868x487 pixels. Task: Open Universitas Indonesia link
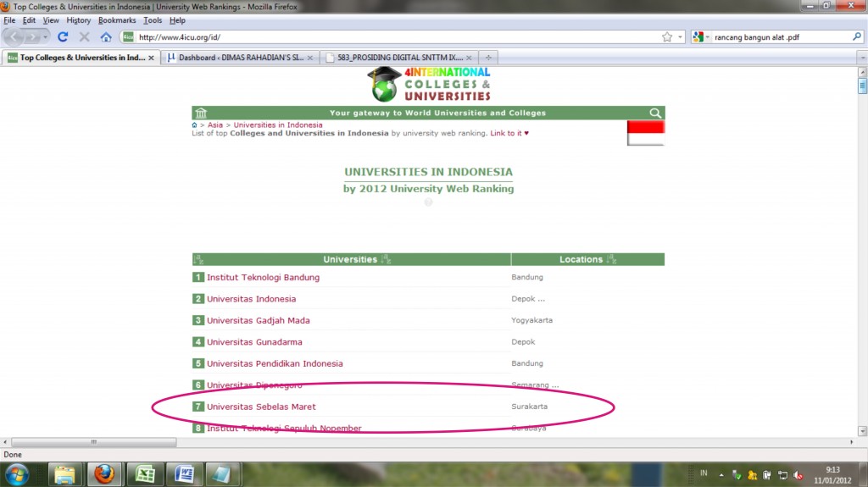(251, 299)
